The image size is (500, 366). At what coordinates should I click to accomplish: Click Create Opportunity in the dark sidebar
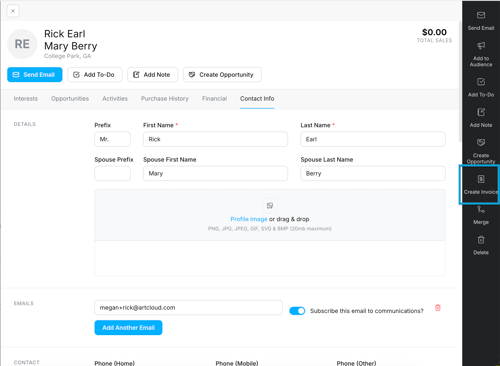click(481, 151)
